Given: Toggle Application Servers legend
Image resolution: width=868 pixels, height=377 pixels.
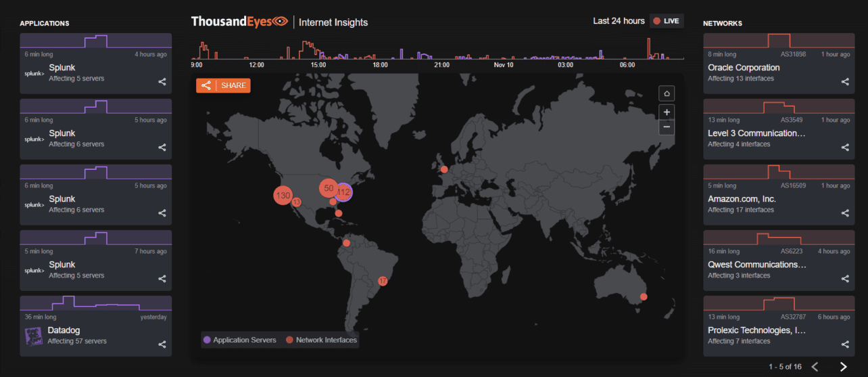Looking at the screenshot, I should click(x=240, y=340).
